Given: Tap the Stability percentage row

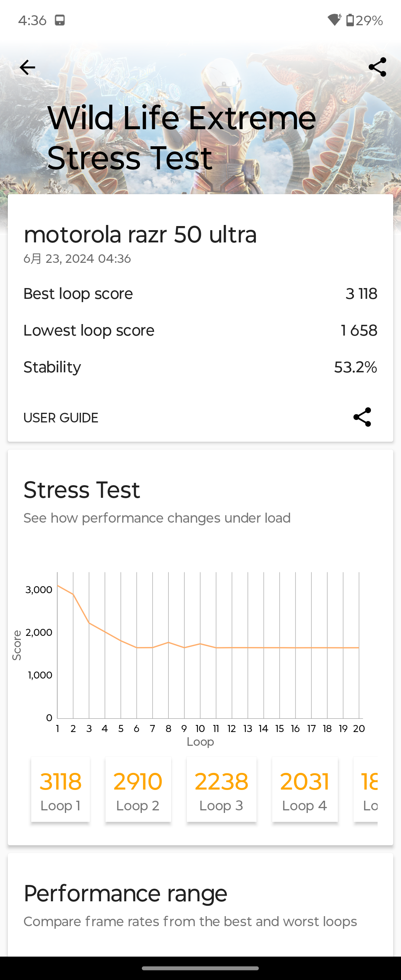Looking at the screenshot, I should pyautogui.click(x=200, y=367).
